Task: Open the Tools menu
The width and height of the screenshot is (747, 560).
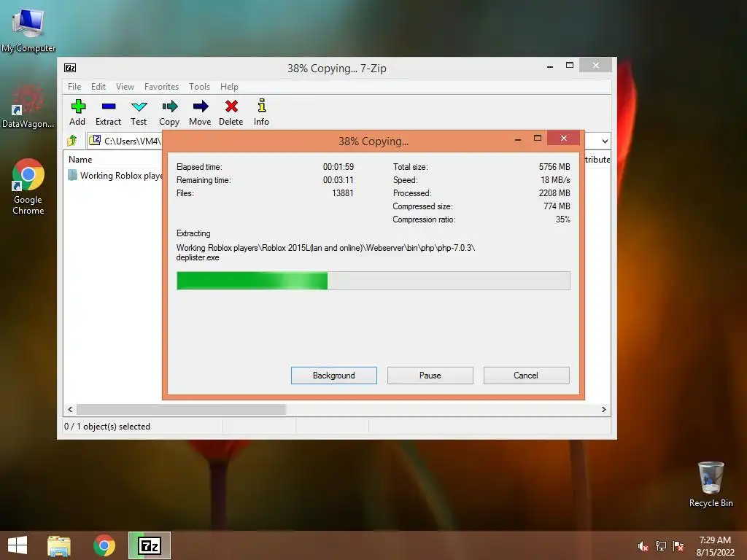Action: click(199, 87)
